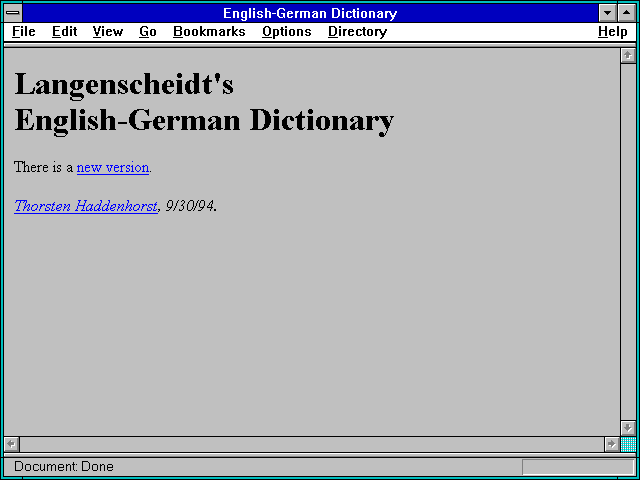This screenshot has width=640, height=480.
Task: Open the Directory menu
Action: point(357,32)
